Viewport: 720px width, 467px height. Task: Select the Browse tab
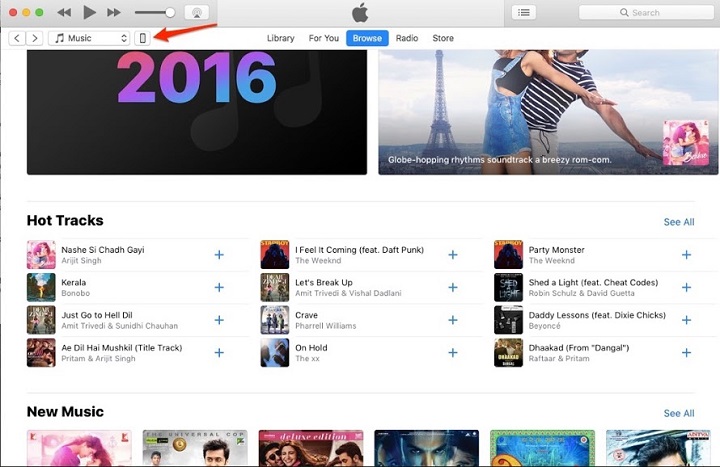[x=367, y=38]
